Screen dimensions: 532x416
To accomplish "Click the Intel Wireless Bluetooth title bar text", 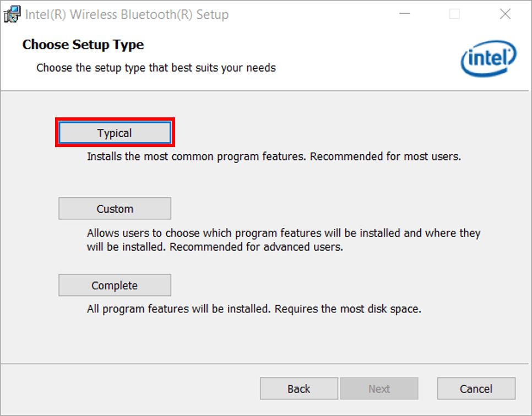I will click(126, 15).
